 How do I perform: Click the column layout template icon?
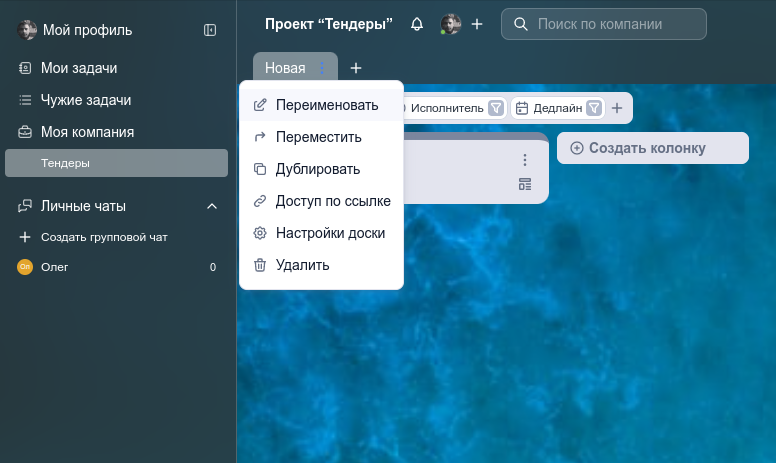[525, 184]
